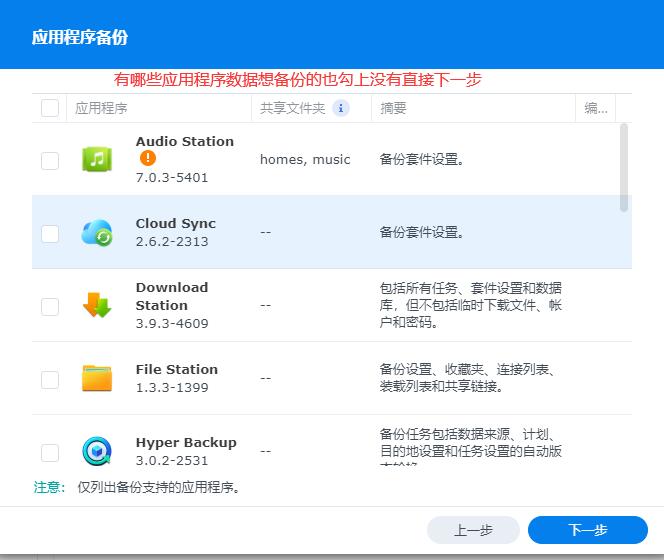This screenshot has height=560, width=664.
Task: Click the File Station name text
Action: (x=177, y=369)
